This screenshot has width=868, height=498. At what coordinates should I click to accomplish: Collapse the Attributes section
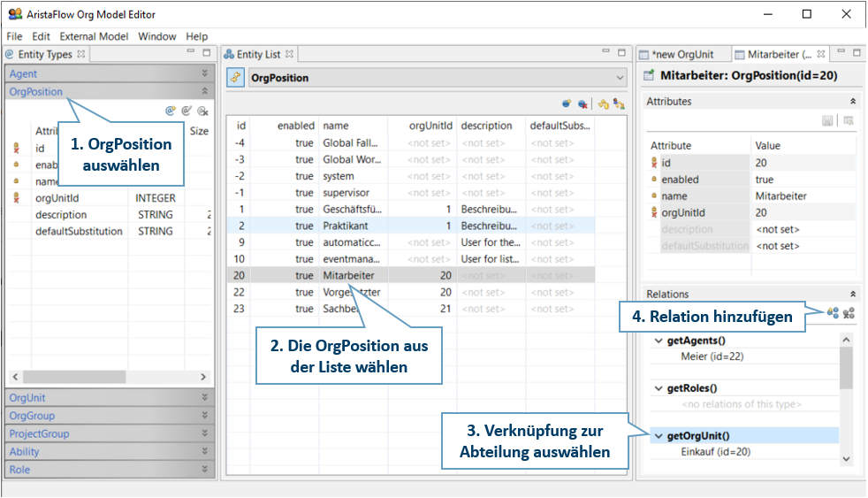(853, 102)
